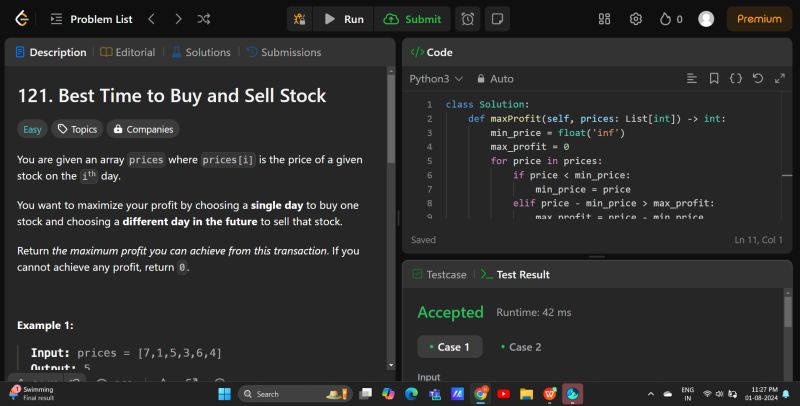Click the 'Saved' status text
Screen dimensions: 800x406
click(423, 240)
